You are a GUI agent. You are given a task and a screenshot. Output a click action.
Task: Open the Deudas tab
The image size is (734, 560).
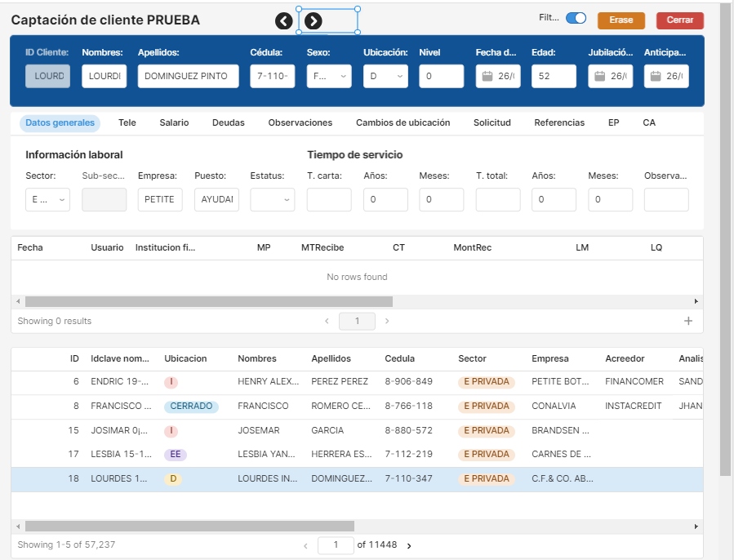[228, 122]
